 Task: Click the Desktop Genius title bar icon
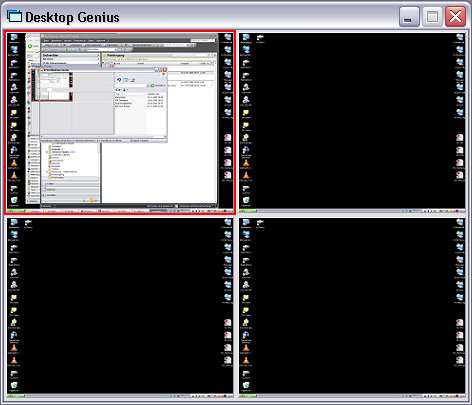pos(15,16)
